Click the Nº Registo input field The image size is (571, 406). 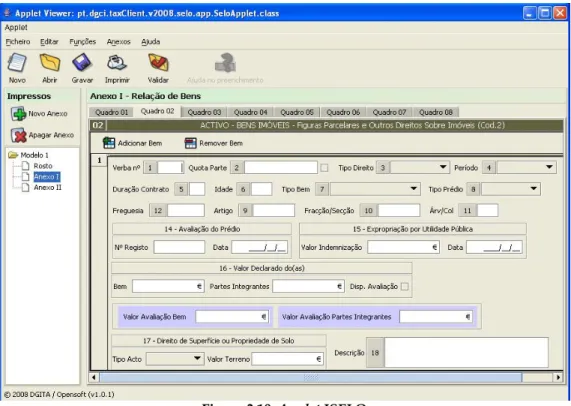pyautogui.click(x=179, y=247)
